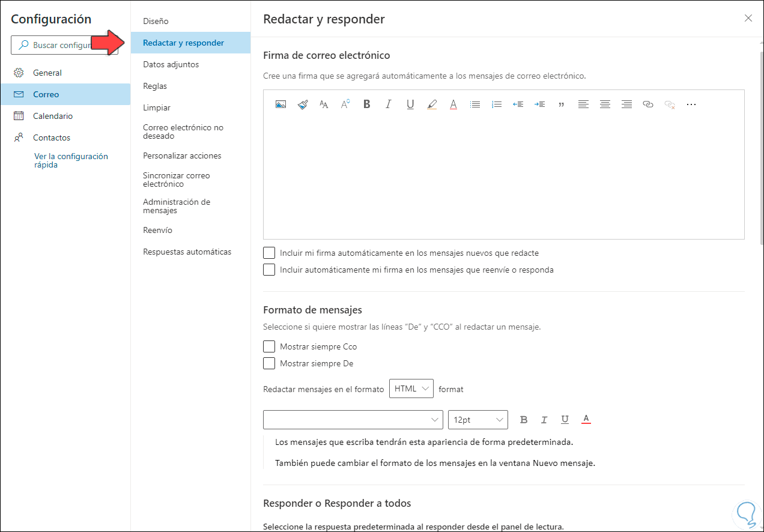
Task: Click the General gear icon
Action: pos(19,73)
